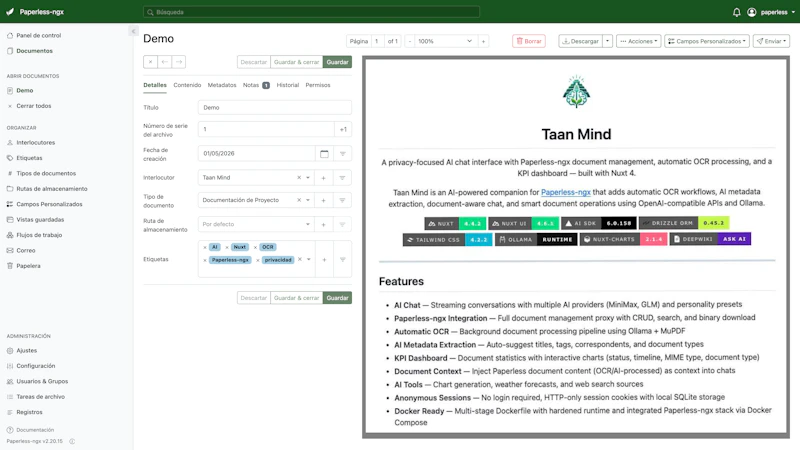800x450 pixels.
Task: Open Tareas de archivo
Action: pyautogui.click(x=36, y=396)
